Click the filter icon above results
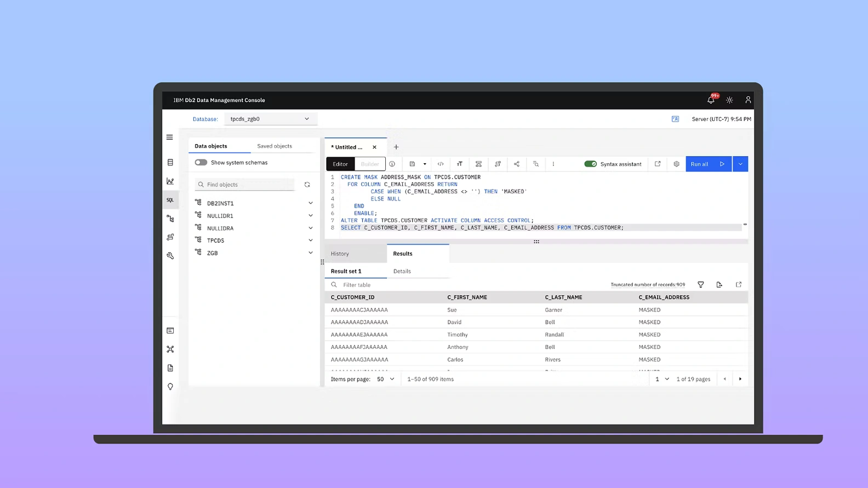The width and height of the screenshot is (868, 488). 700,285
